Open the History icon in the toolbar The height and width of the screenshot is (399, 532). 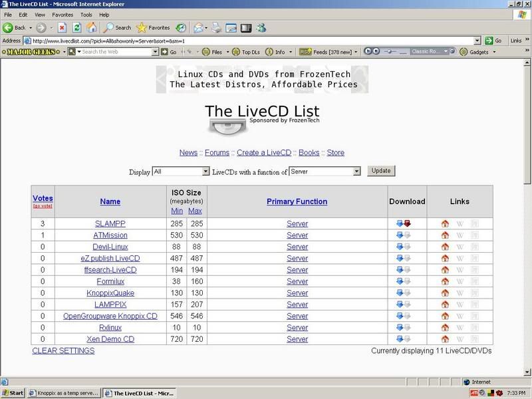coord(181,28)
